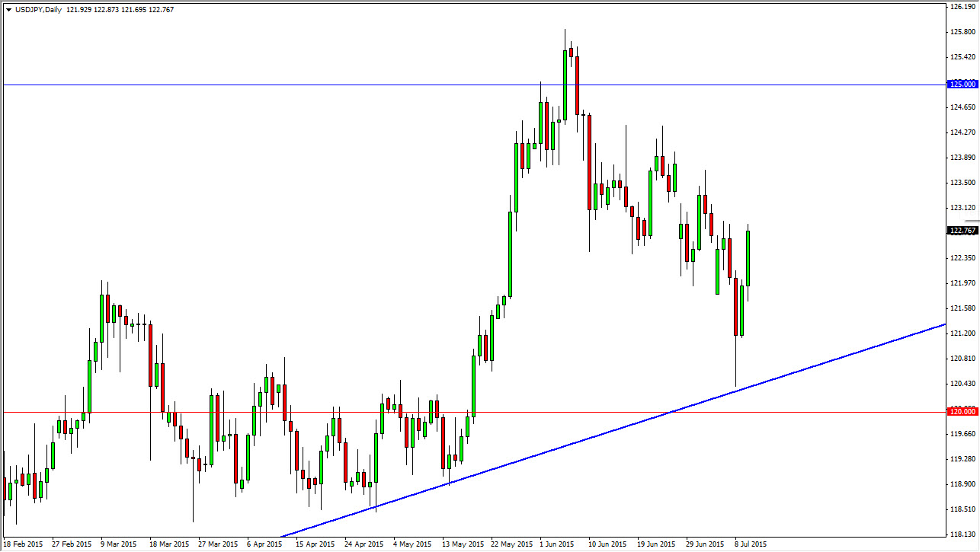Click the horizontal line at 125.000
This screenshot has height=552, width=980.
(x=305, y=85)
